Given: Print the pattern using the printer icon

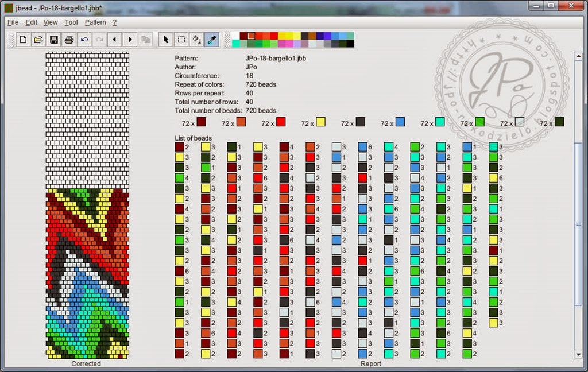Looking at the screenshot, I should pos(69,40).
